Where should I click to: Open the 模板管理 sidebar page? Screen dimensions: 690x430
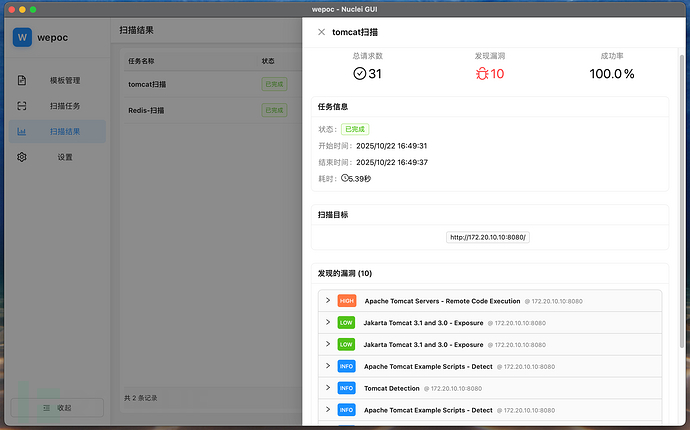click(64, 80)
